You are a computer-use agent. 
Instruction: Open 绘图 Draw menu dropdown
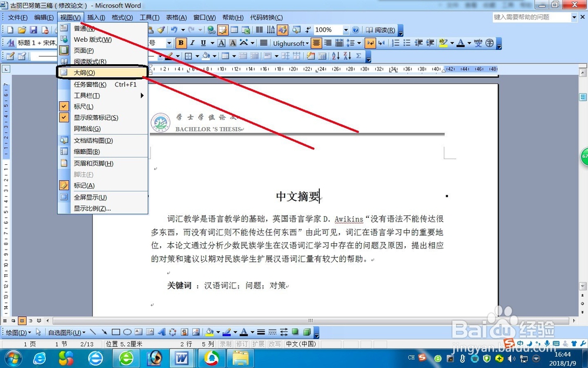[x=19, y=332]
